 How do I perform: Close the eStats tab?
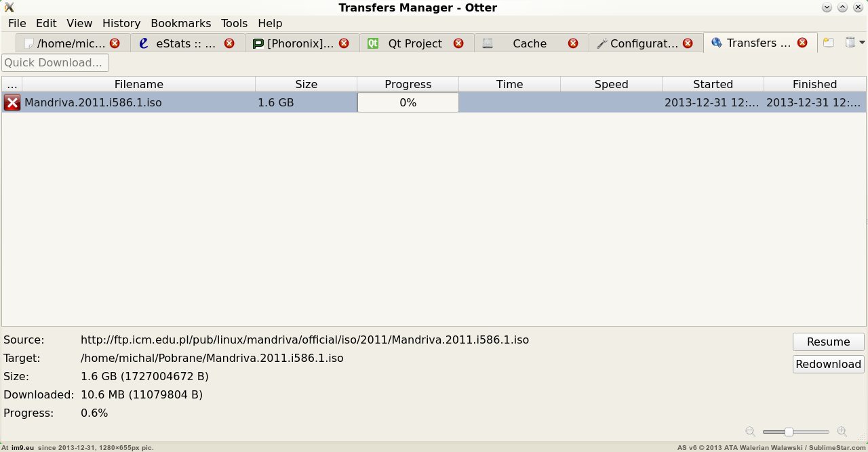click(229, 43)
